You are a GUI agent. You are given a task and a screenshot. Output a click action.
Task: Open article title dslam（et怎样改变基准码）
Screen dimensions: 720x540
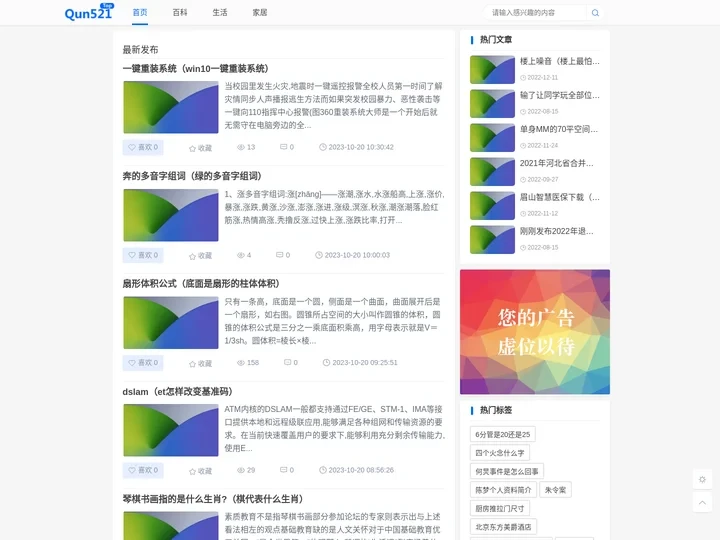pyautogui.click(x=177, y=392)
